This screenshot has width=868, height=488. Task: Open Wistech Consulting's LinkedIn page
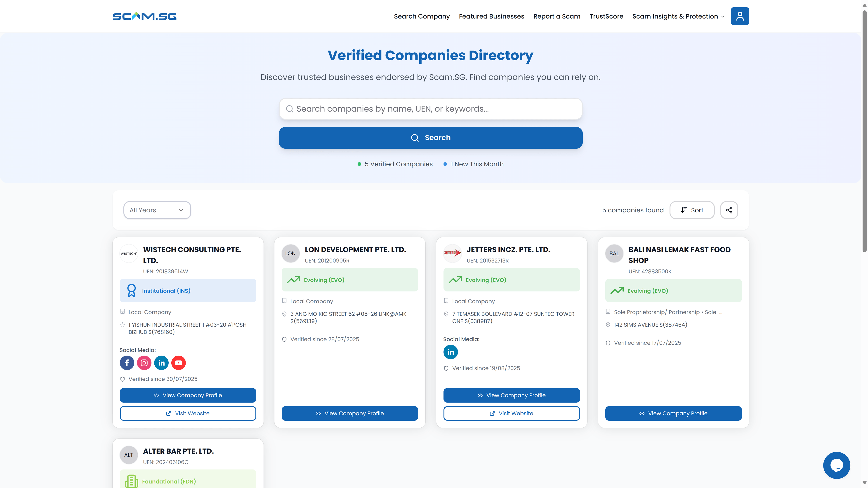click(x=161, y=363)
